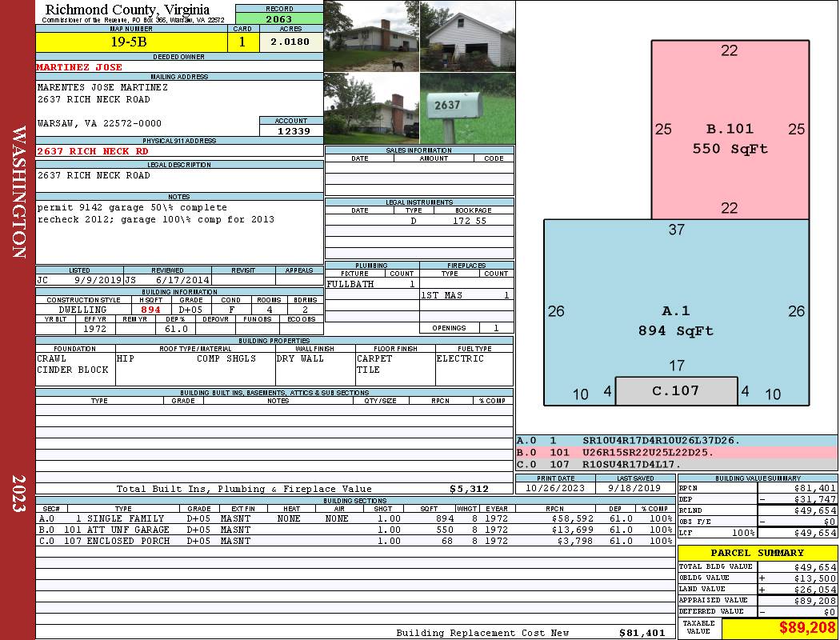The width and height of the screenshot is (840, 640).
Task: Click the FULLBATH plumbing fixture row
Action: coord(372,284)
